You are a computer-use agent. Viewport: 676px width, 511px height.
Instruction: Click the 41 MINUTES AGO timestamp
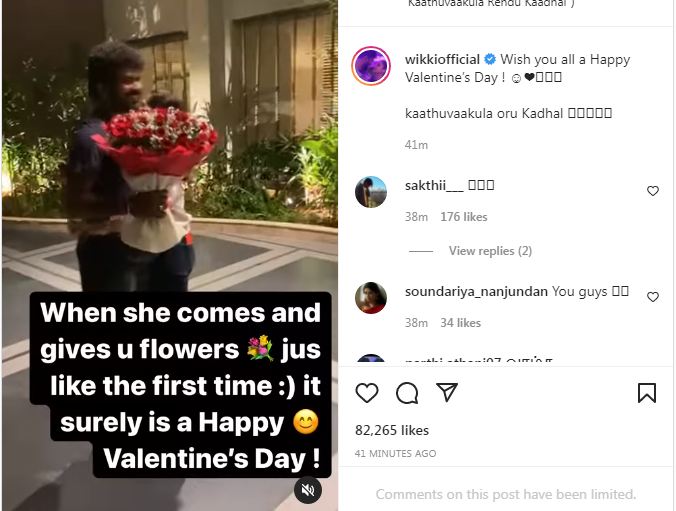pos(395,453)
